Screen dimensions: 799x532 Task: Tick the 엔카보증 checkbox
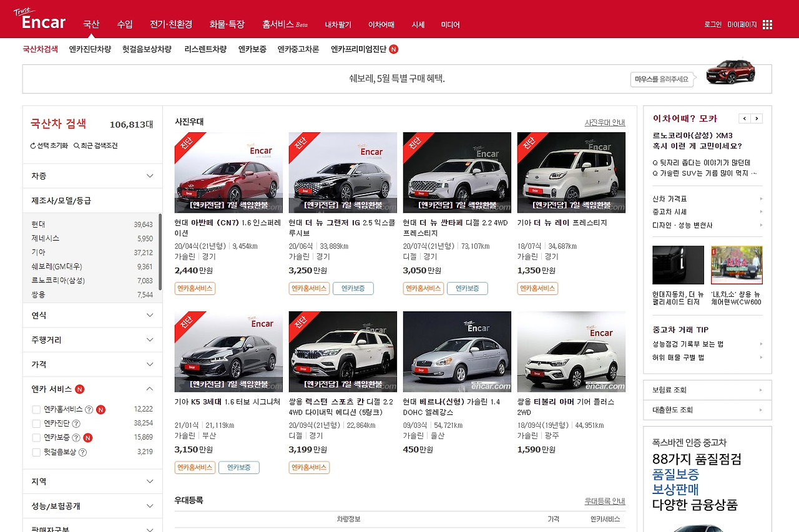(x=36, y=438)
